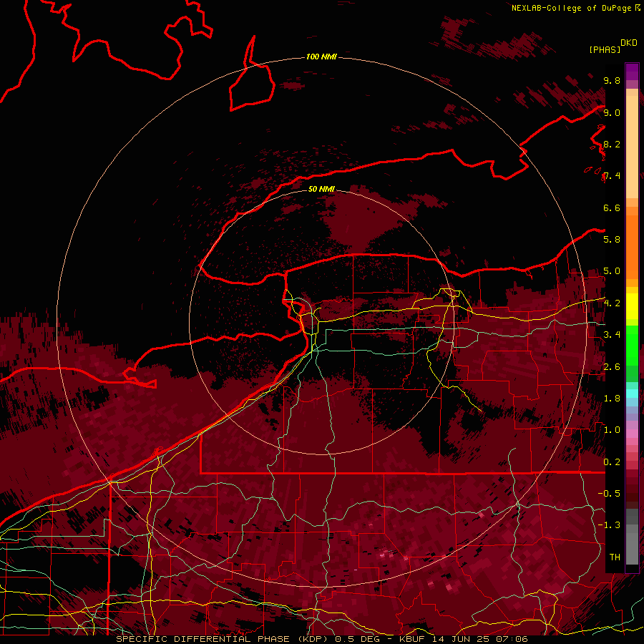The image size is (644, 644).
Task: Click the 5.0 legend value
Action: coord(612,271)
